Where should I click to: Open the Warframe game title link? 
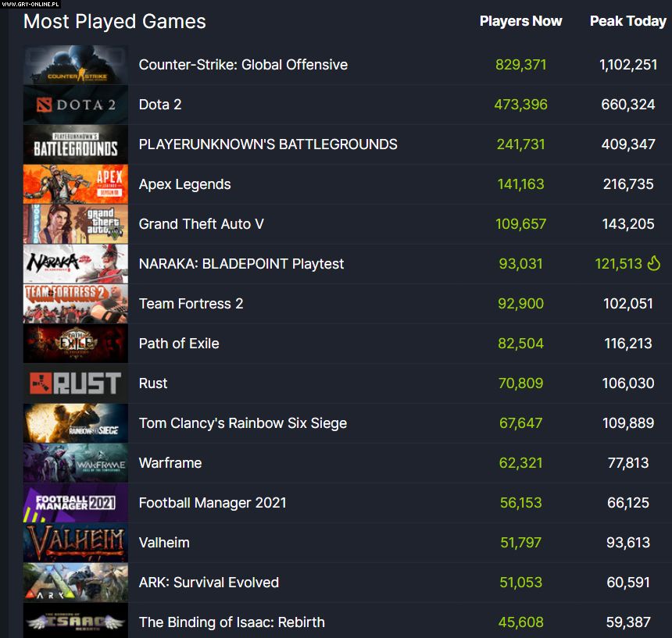[x=170, y=463]
